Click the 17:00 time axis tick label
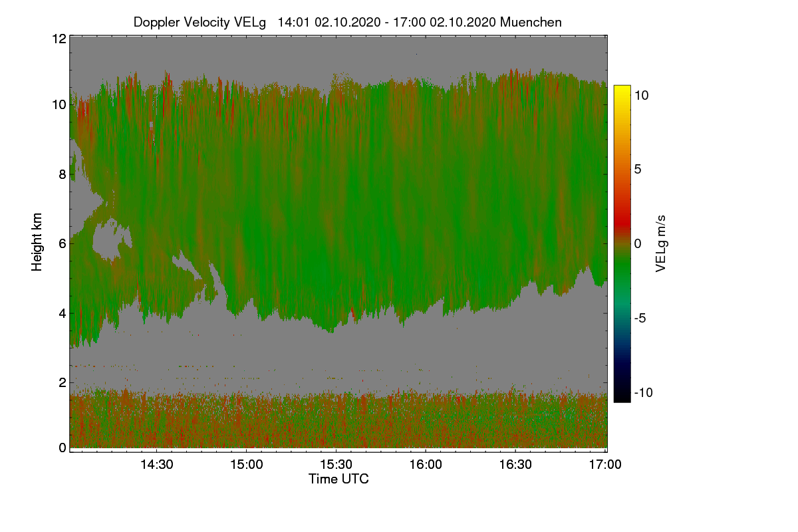 pos(604,465)
